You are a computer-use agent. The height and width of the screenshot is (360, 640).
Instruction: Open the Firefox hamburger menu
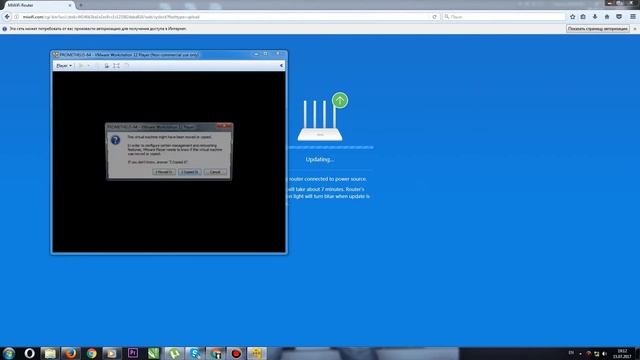(633, 17)
